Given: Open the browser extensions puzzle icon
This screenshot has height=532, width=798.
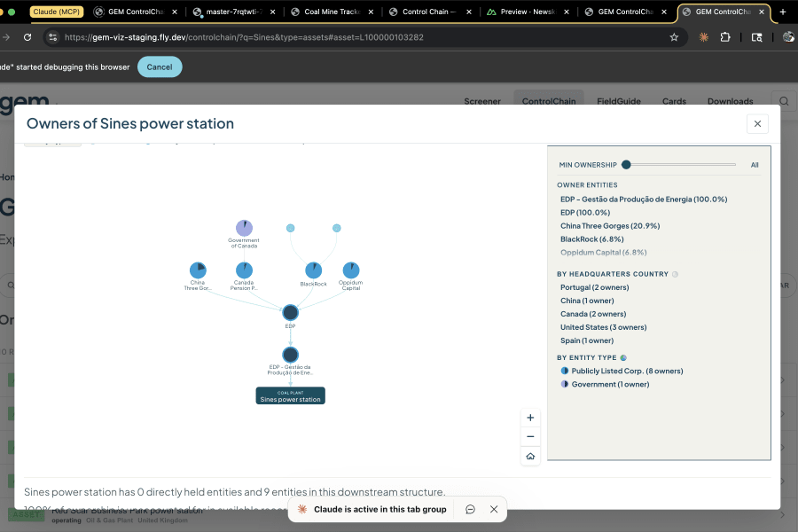Looking at the screenshot, I should [725, 37].
